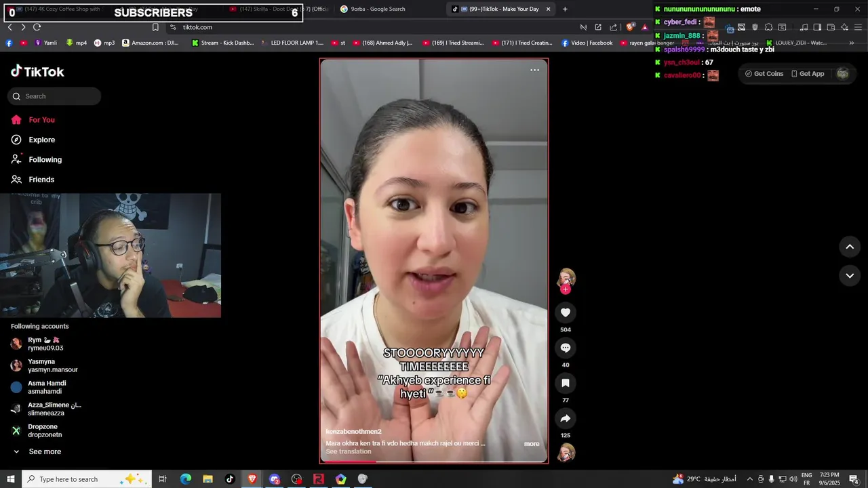868x488 pixels.
Task: Open a new browser tab
Action: 565,9
